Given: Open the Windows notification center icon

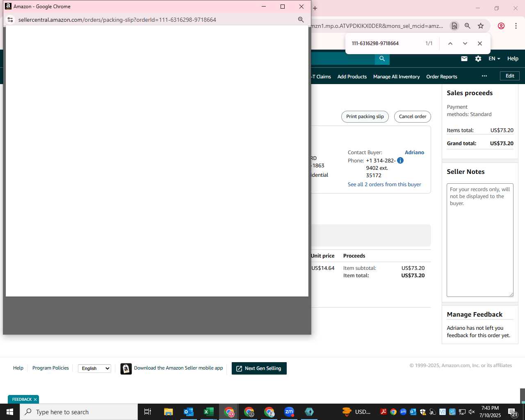Looking at the screenshot, I should tap(512, 412).
